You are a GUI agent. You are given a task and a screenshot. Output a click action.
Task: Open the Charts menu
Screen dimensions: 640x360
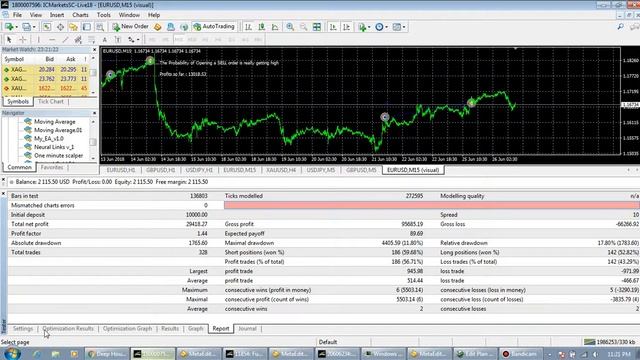pyautogui.click(x=80, y=15)
